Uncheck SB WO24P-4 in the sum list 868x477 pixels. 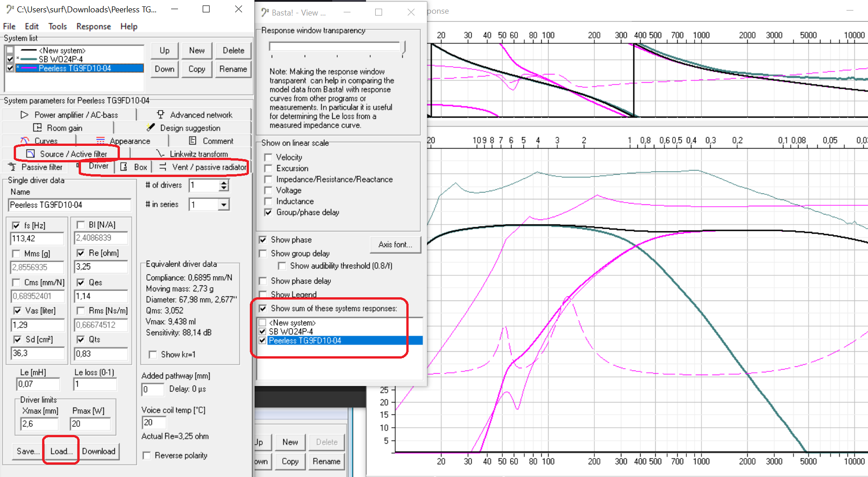coord(263,332)
